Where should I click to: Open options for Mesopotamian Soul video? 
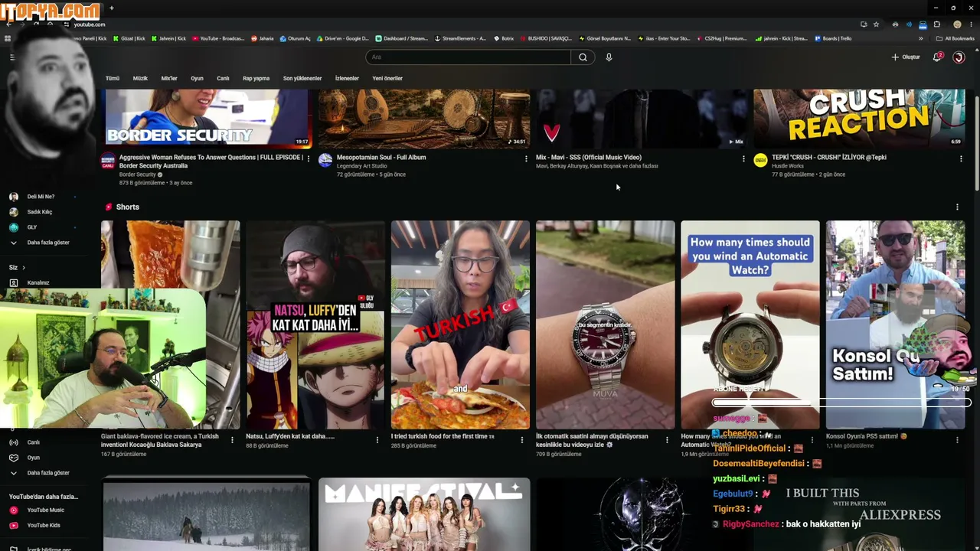(526, 159)
